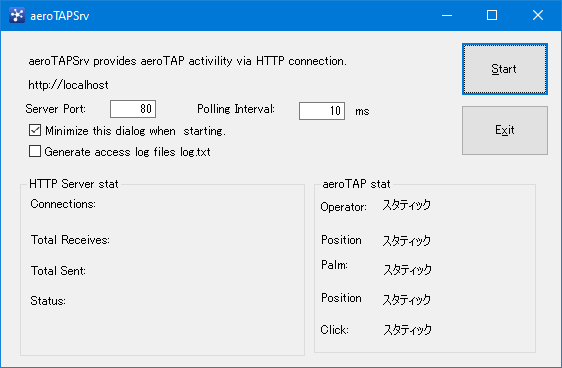This screenshot has width=562, height=368.
Task: Click the Server Port: label
Action: pyautogui.click(x=56, y=109)
